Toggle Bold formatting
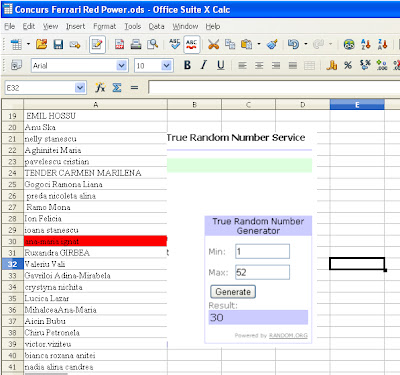Image resolution: width=400 pixels, height=375 pixels. (187, 65)
